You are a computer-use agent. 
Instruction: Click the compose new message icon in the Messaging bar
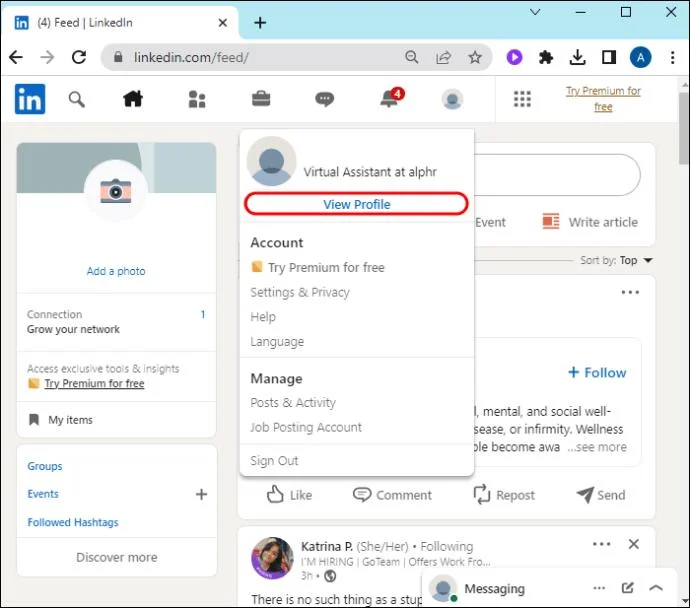[x=628, y=588]
